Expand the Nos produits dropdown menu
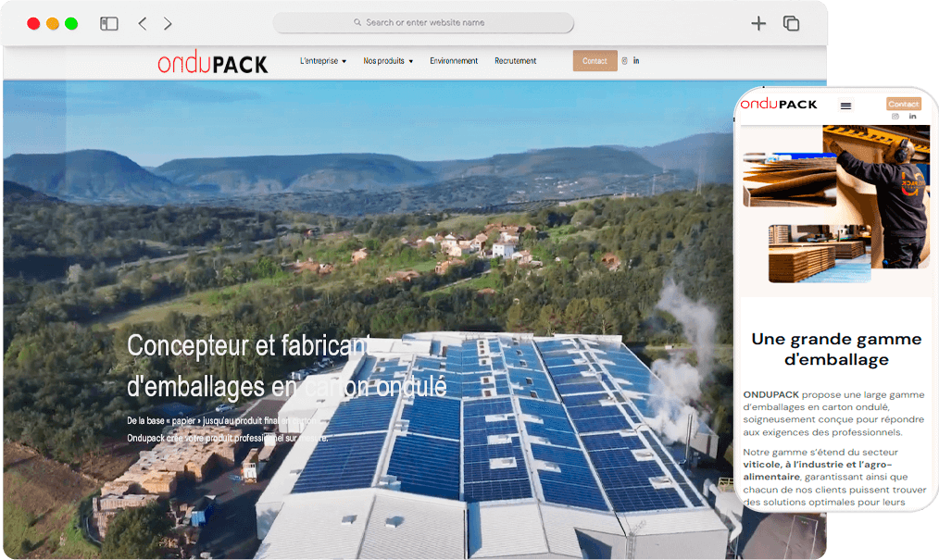This screenshot has width=939, height=560. click(388, 61)
